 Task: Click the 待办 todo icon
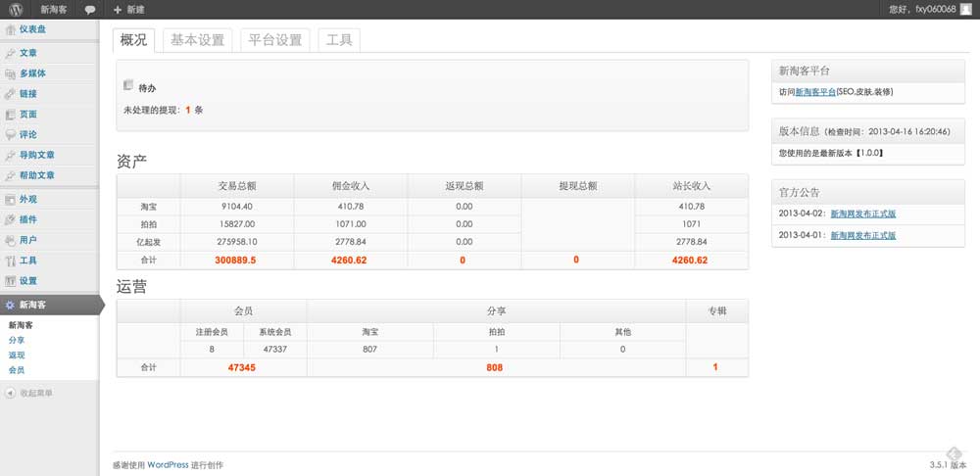128,85
